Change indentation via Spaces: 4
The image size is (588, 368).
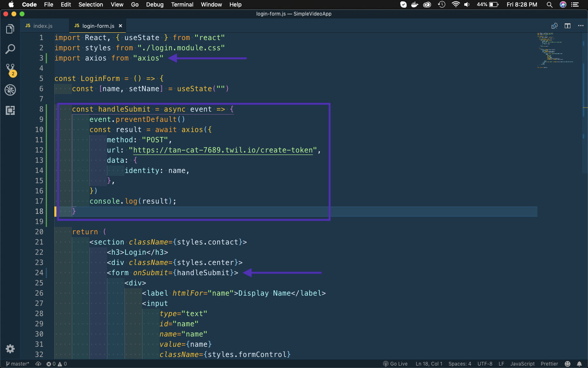460,364
